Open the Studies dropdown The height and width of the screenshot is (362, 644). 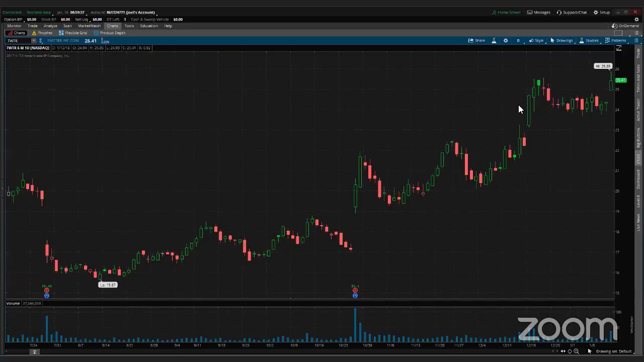pyautogui.click(x=589, y=40)
